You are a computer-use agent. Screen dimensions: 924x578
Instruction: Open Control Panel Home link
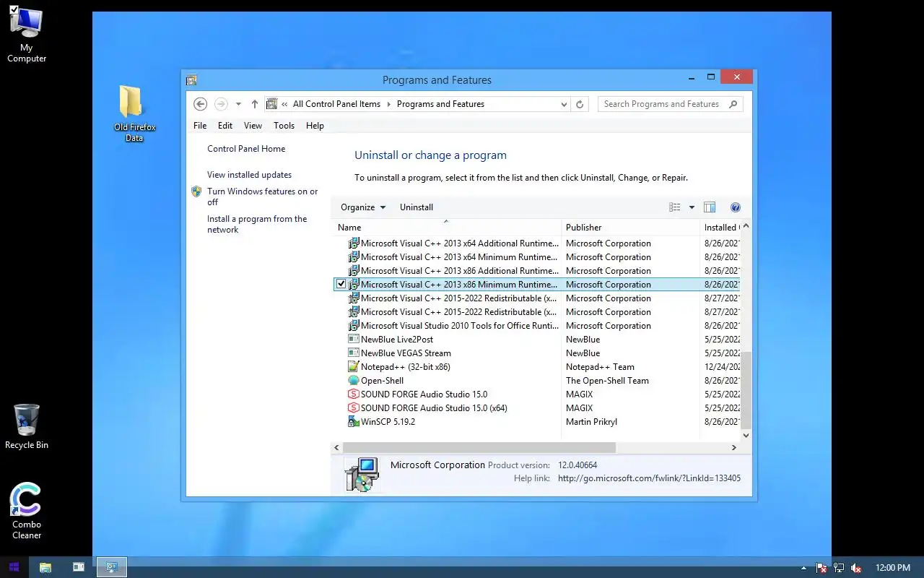246,149
